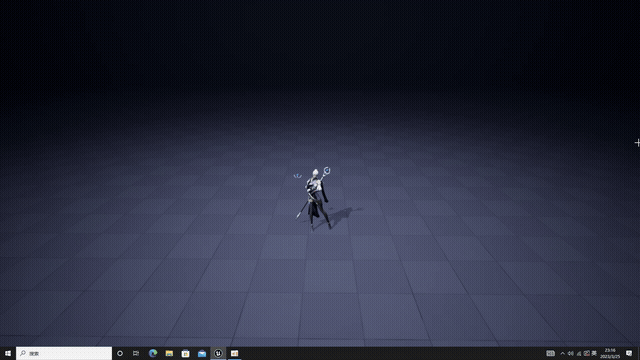
Task: Open the volume speaker control
Action: point(571,353)
